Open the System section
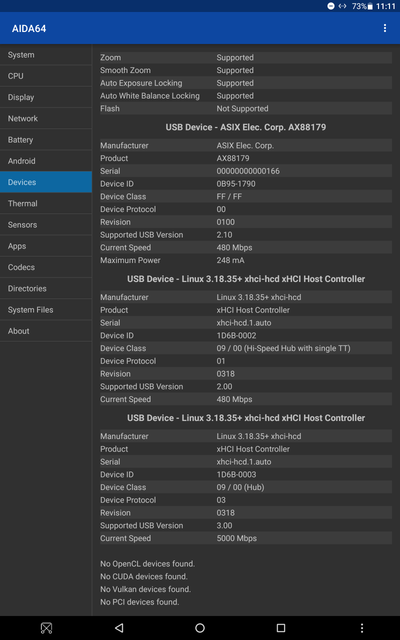400x640 pixels. point(46,55)
